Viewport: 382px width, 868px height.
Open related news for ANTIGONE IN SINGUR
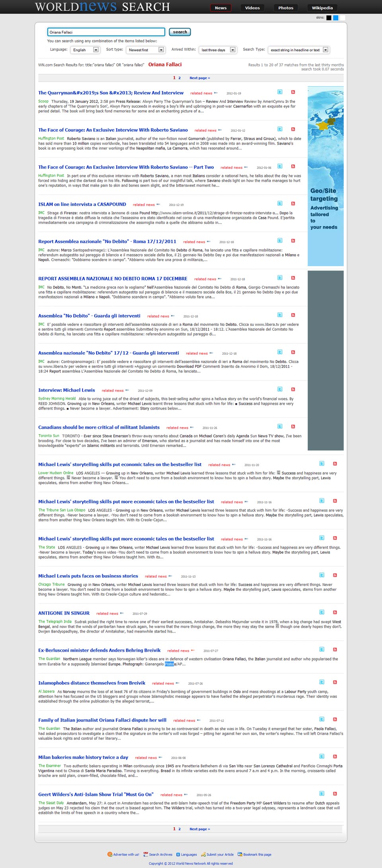pyautogui.click(x=107, y=613)
